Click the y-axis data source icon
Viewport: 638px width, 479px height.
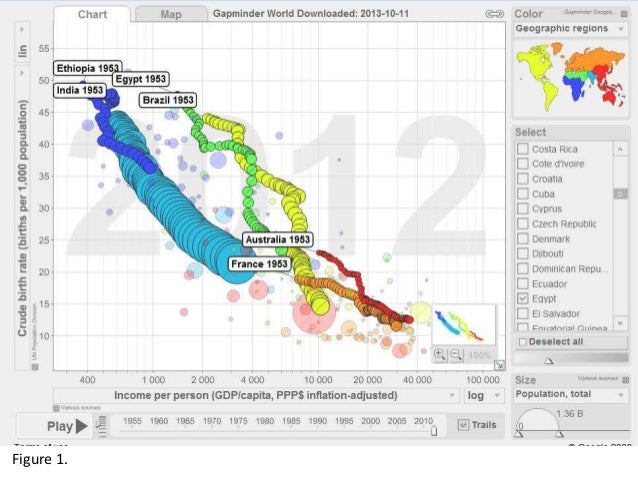coord(35,367)
